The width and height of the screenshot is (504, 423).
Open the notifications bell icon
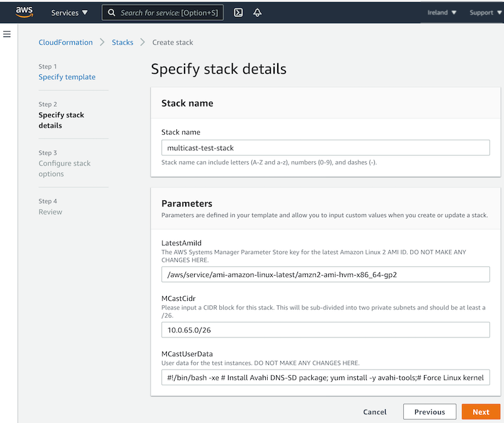coord(257,12)
